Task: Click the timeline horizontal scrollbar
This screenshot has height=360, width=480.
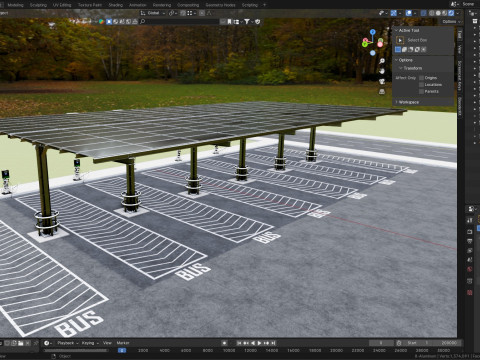Action: [76, 350]
